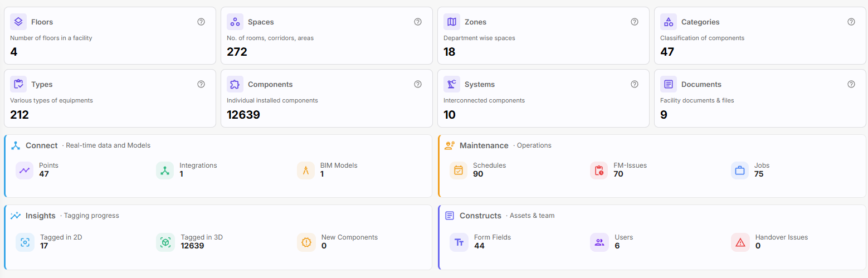Click the Form Fields label
The width and height of the screenshot is (868, 278).
(492, 237)
